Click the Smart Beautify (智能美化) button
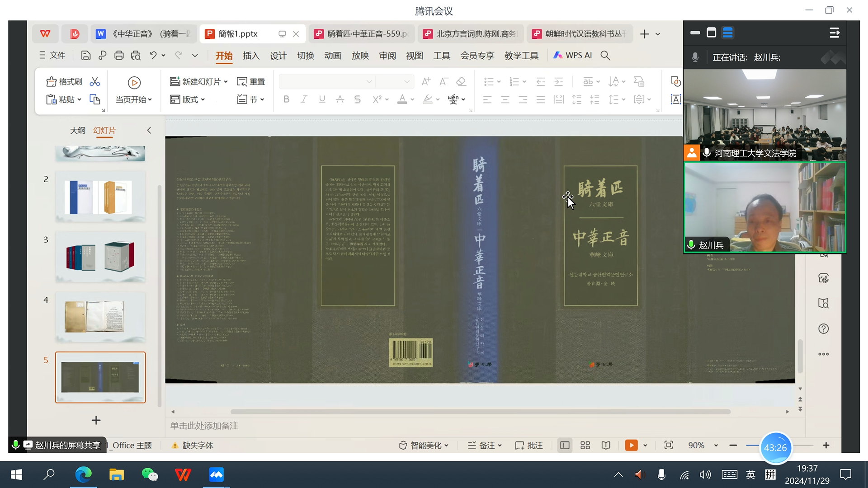This screenshot has height=488, width=868. pyautogui.click(x=423, y=446)
